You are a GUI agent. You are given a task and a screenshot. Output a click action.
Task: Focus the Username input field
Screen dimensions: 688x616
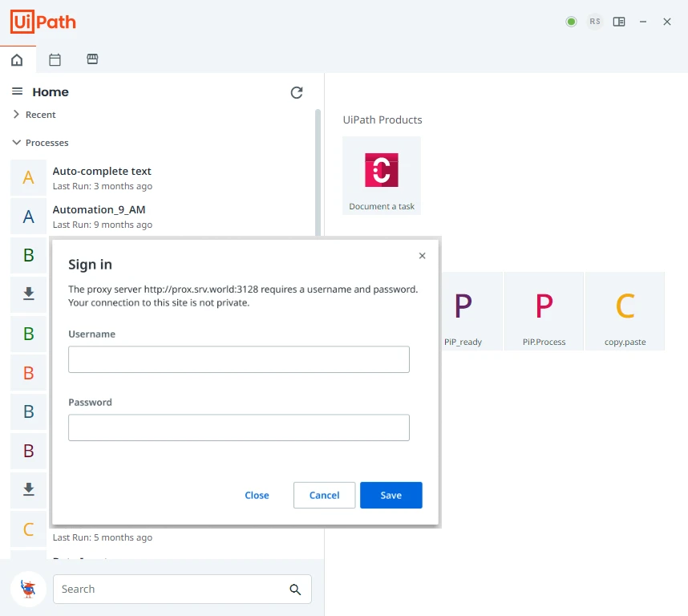239,359
